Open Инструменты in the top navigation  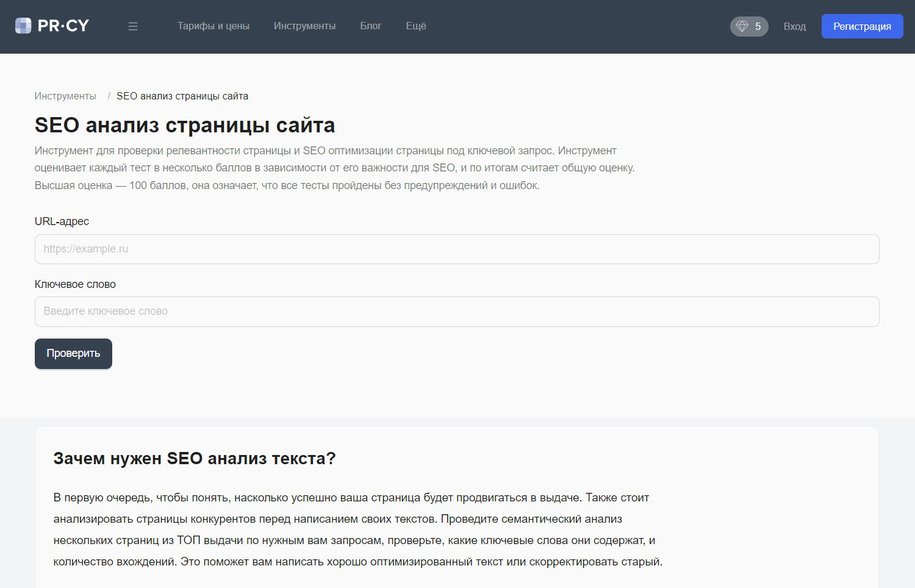click(x=304, y=26)
